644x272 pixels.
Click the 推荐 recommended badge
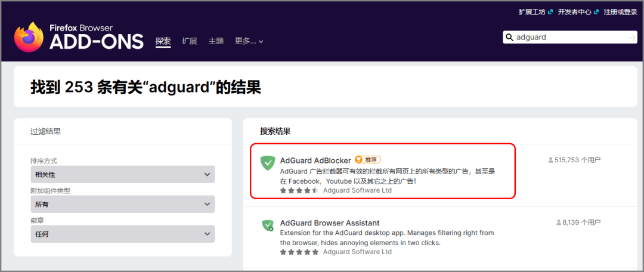point(367,159)
